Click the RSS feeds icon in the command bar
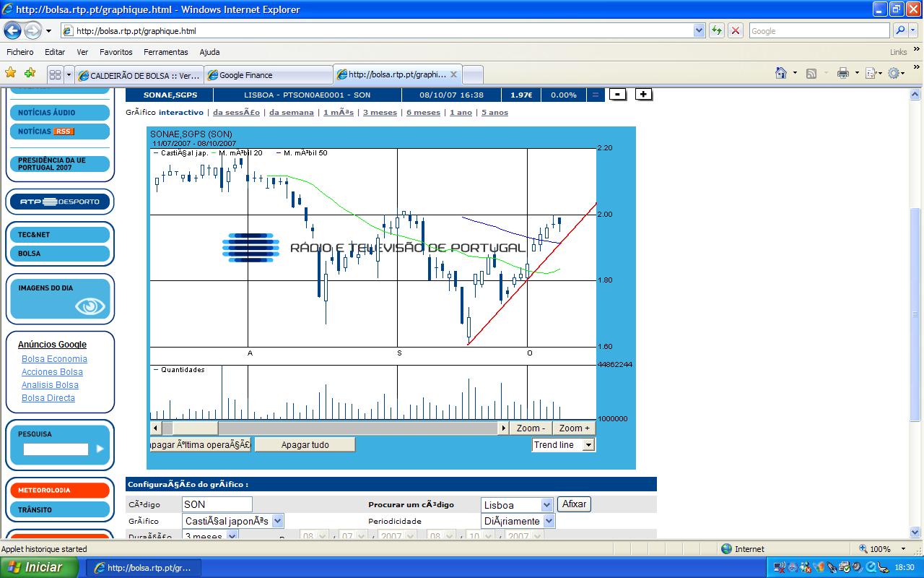Image resolution: width=924 pixels, height=578 pixels. click(x=811, y=73)
